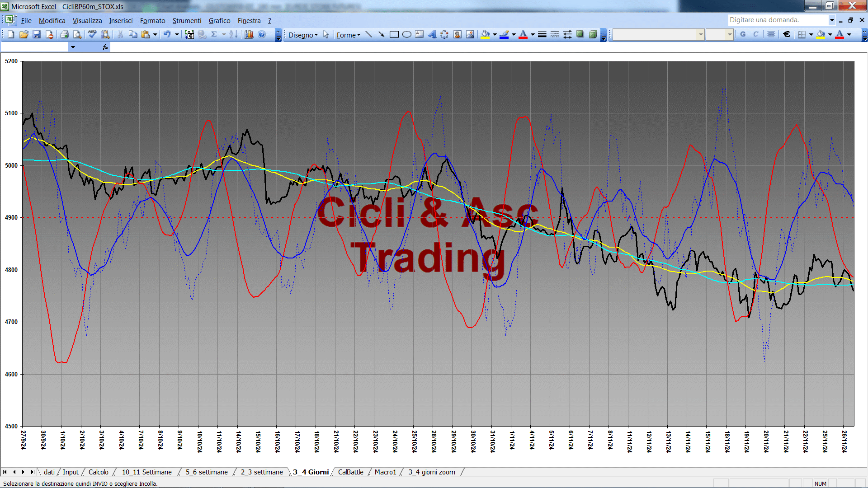Insert a Text Box from Drawing toolbar
868x488 pixels.
[420, 34]
